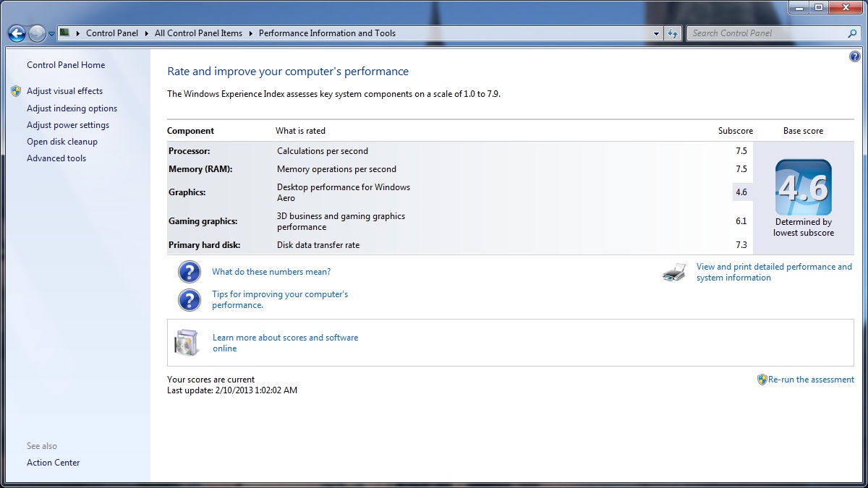The image size is (868, 488).
Task: Select the Graphics row label
Action: click(187, 192)
